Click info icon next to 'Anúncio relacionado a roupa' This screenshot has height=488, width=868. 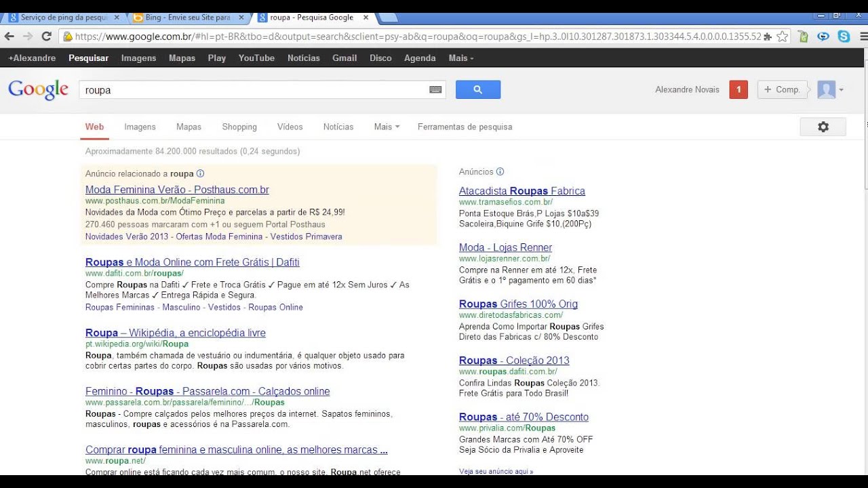[200, 174]
